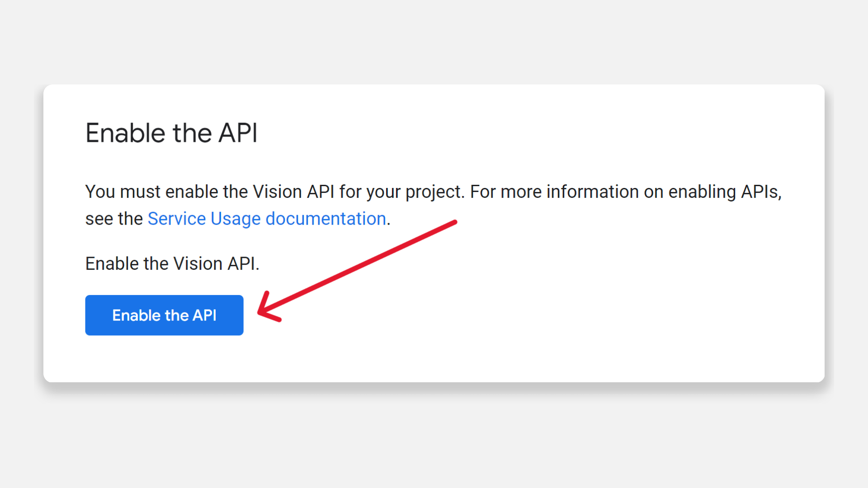The image size is (868, 488).
Task: Click the word project in the paragraph
Action: point(433,192)
